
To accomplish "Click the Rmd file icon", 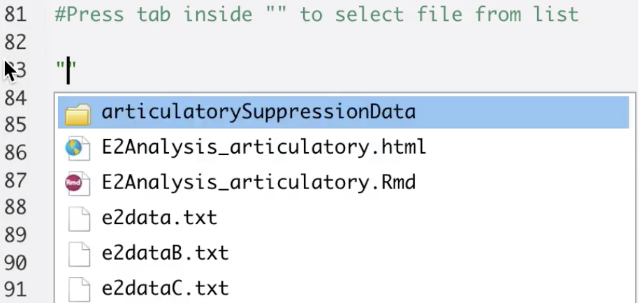I will (78, 183).
